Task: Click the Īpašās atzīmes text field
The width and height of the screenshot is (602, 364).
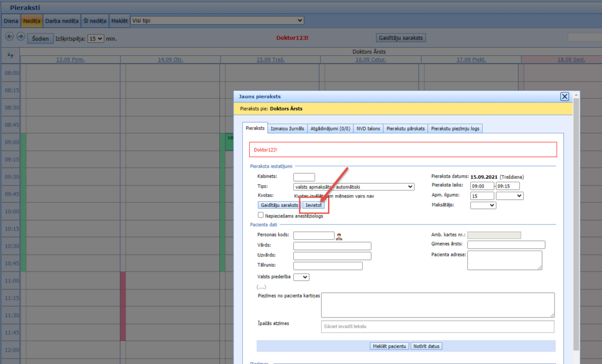Action: click(437, 326)
